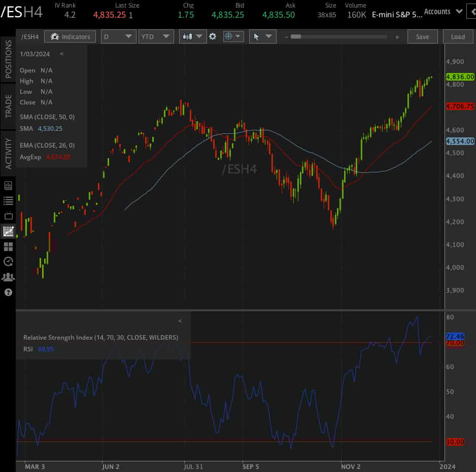Open the Indicators editor

coord(70,37)
